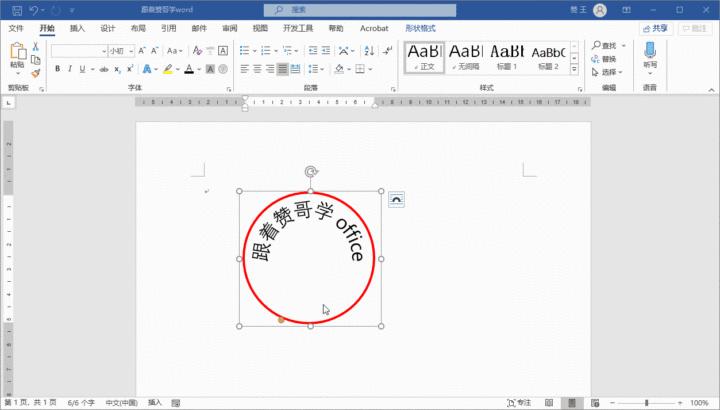Click the orange adjustment handle on the circle
Viewport: 720px width, 410px height.
pos(281,320)
